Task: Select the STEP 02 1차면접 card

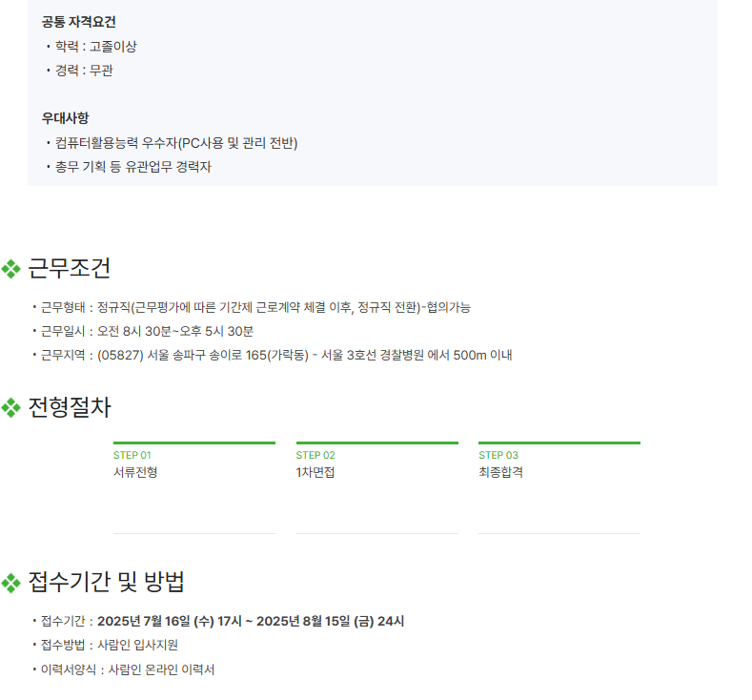Action: pos(376,486)
